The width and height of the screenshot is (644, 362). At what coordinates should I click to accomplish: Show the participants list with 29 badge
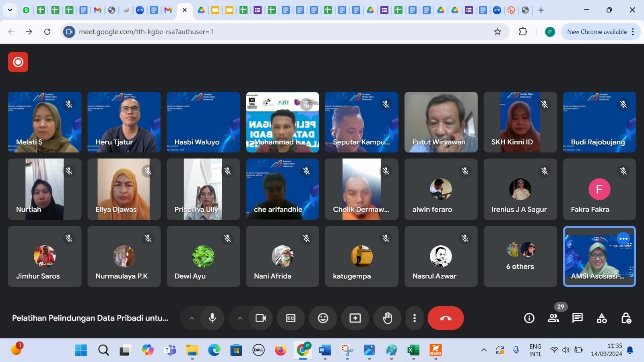point(553,318)
